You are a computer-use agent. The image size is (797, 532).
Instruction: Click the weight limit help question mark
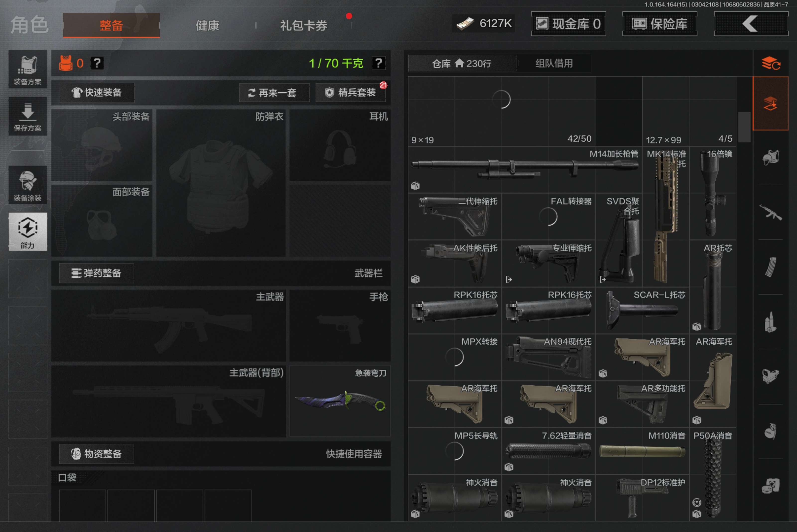coord(378,63)
